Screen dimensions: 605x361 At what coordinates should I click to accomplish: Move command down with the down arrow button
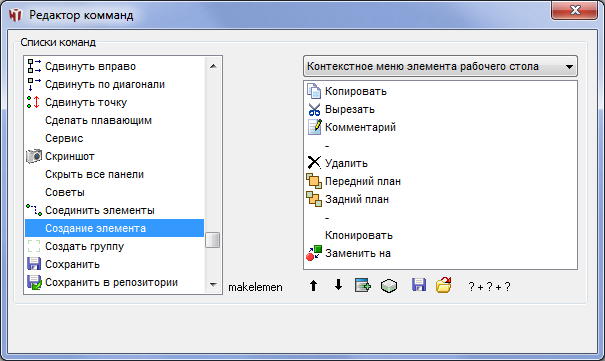[338, 285]
